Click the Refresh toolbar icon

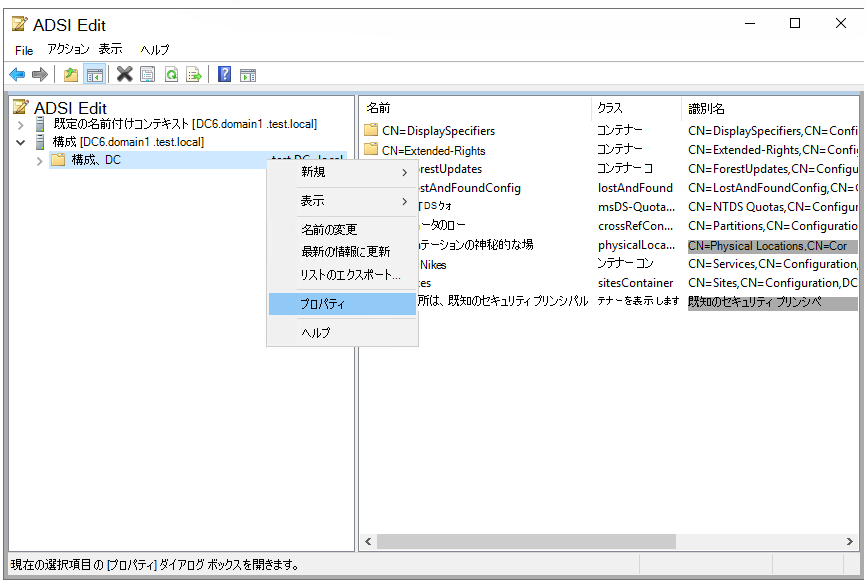click(x=171, y=74)
